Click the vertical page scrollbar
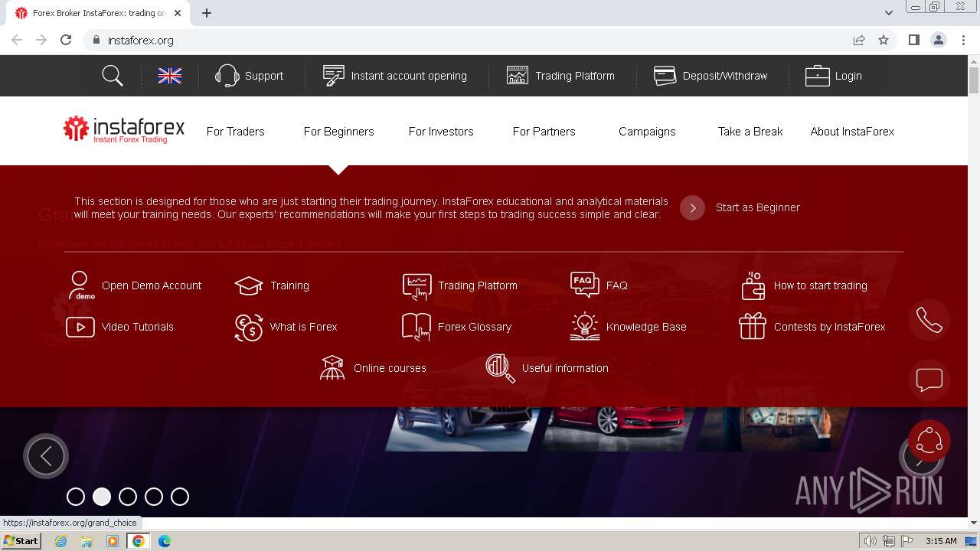The image size is (980, 551). 974,291
